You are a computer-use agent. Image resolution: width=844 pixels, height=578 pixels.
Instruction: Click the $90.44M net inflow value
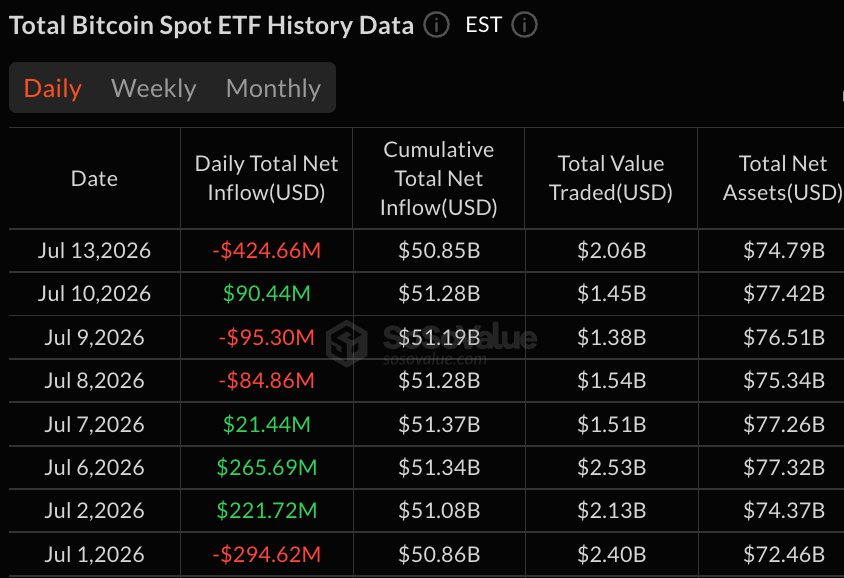tap(266, 294)
